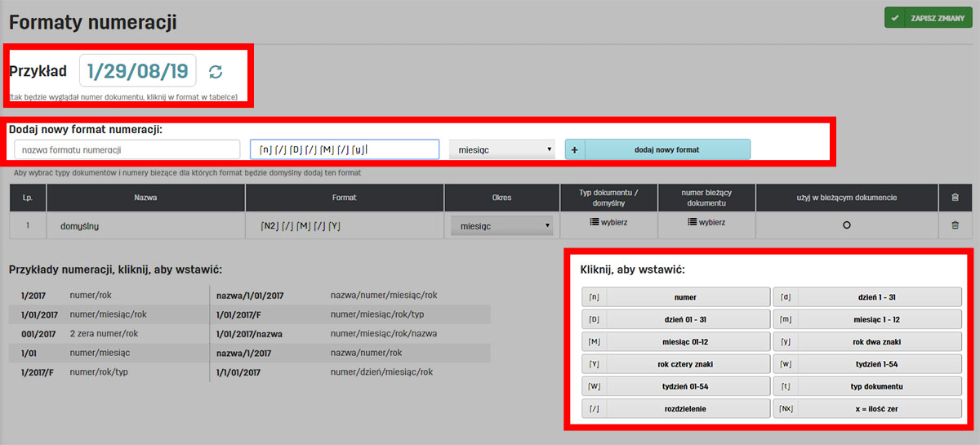Open the miesiąc period dropdown for new format
The image size is (980, 445).
[x=501, y=149]
